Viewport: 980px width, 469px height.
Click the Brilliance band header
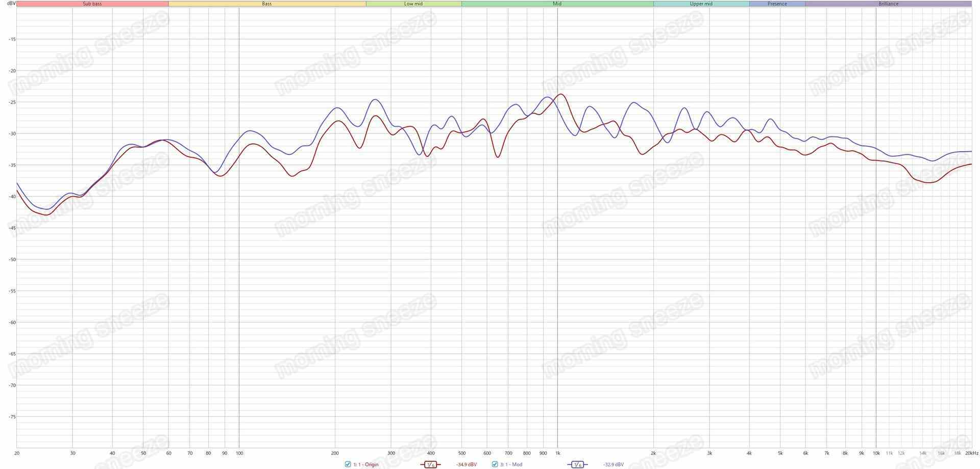[x=889, y=4]
